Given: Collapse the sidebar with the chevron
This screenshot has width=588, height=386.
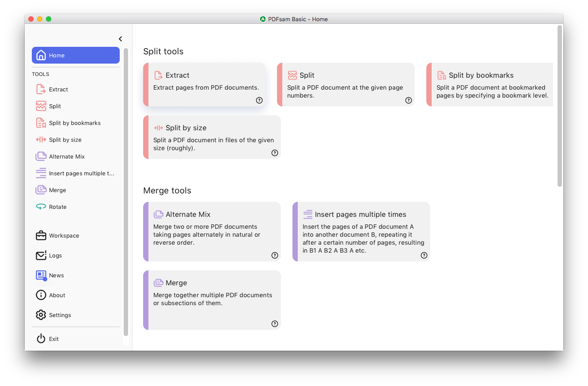Looking at the screenshot, I should point(120,39).
